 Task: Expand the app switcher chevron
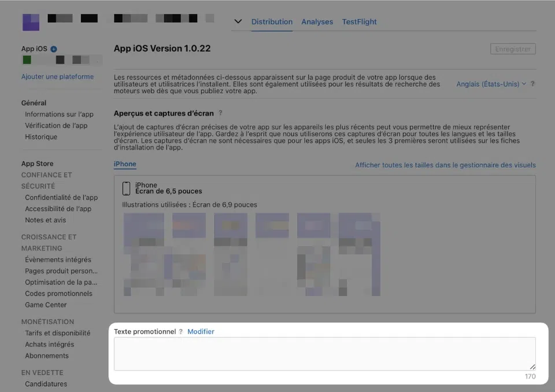point(238,21)
